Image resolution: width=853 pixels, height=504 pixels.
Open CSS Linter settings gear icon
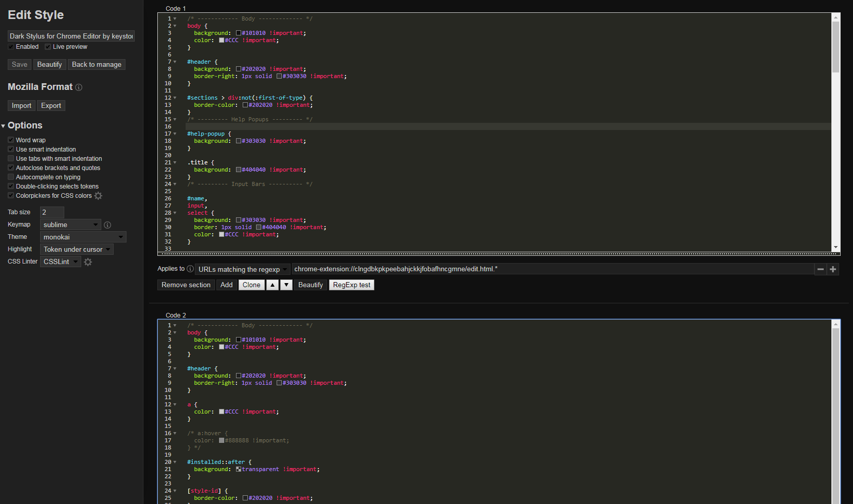88,262
